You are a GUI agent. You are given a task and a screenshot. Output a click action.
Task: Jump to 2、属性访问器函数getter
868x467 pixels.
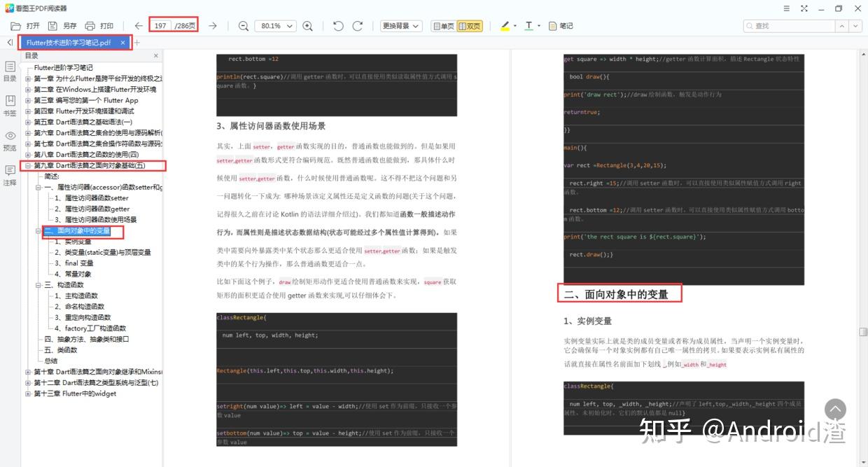pyautogui.click(x=92, y=209)
